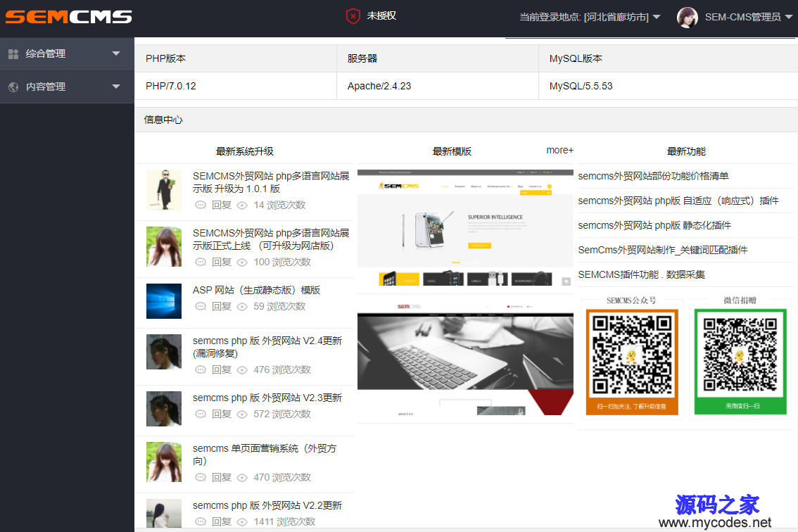Click thumbnail of man in black suit
Screen dimensions: 798x532
pyautogui.click(x=164, y=190)
